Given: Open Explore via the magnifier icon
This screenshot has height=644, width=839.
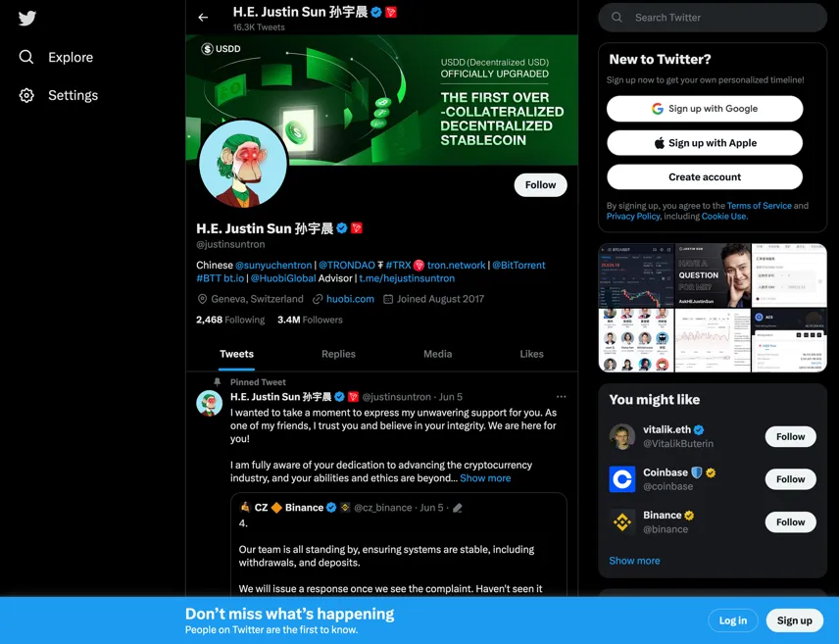Looking at the screenshot, I should point(26,57).
